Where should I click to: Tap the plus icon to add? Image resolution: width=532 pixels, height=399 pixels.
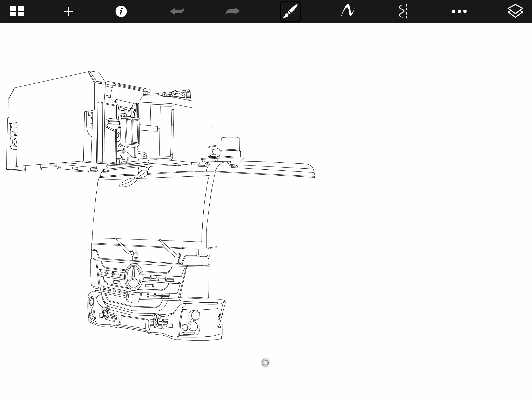(x=69, y=11)
